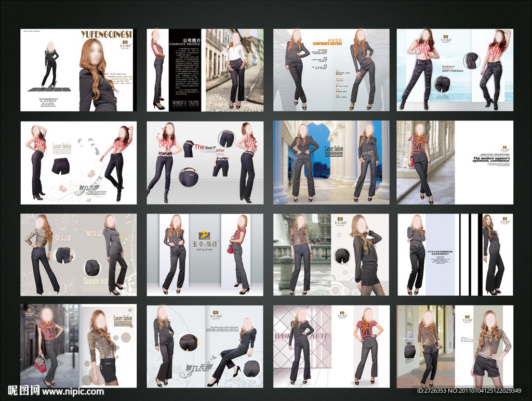Click the CORPORATE CULTURE orange heading
This screenshot has height=401, width=532.
pos(327,44)
